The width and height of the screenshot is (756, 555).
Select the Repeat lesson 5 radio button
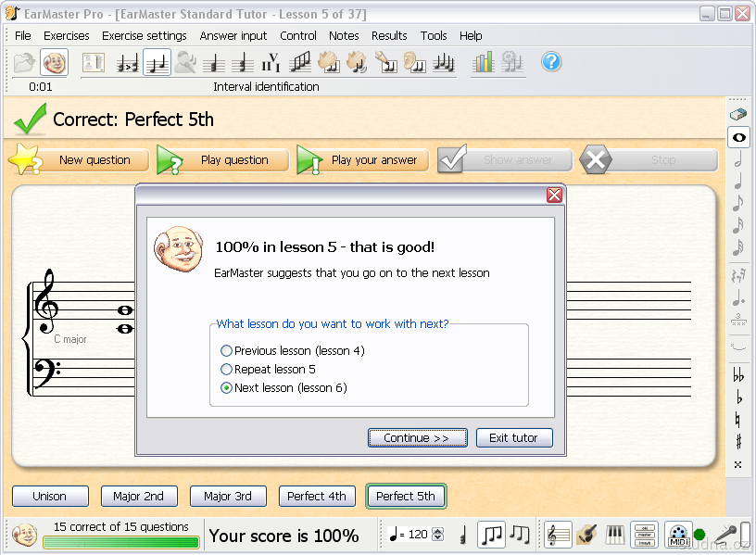pyautogui.click(x=227, y=370)
